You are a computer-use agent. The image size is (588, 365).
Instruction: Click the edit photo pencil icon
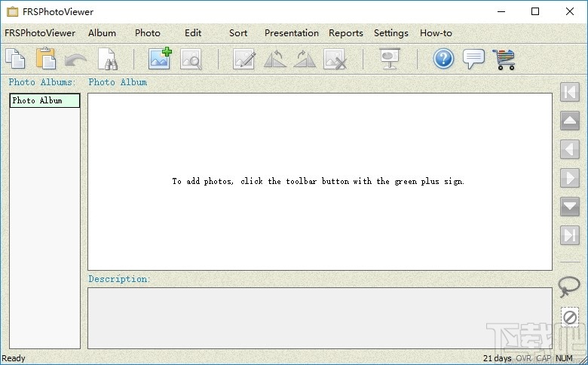click(x=244, y=60)
